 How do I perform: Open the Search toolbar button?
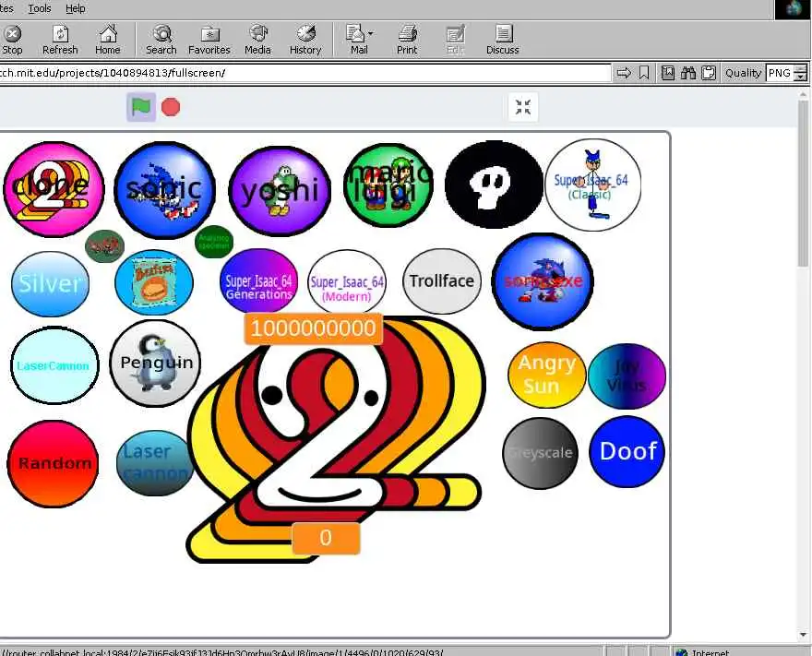(161, 40)
